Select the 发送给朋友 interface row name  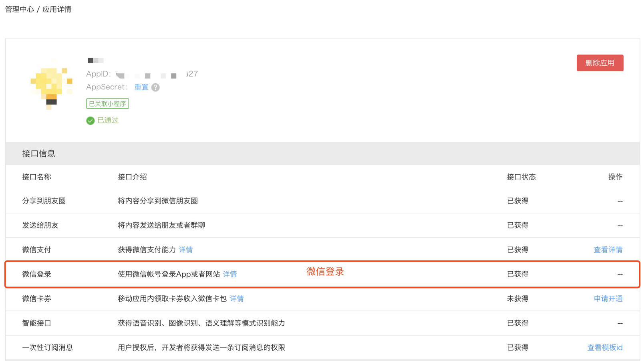pyautogui.click(x=40, y=225)
